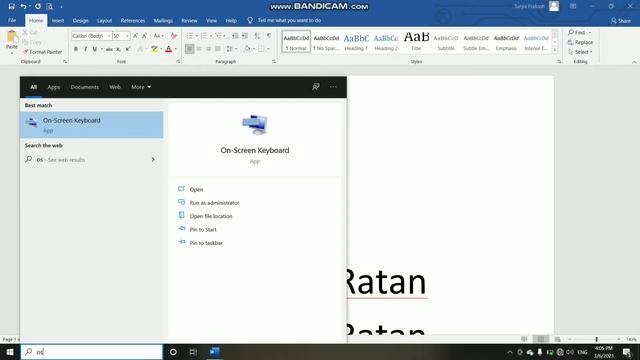This screenshot has height=360, width=640.
Task: Select the Apps search filter tab
Action: 53,87
